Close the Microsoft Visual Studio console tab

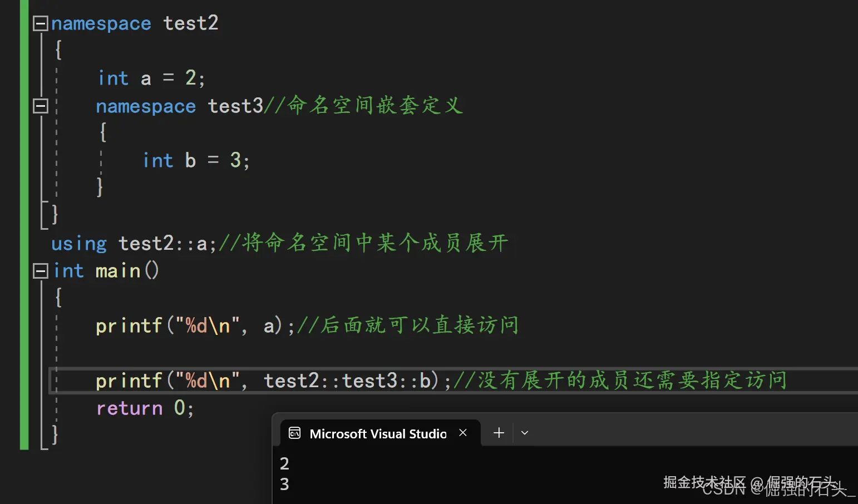(463, 433)
